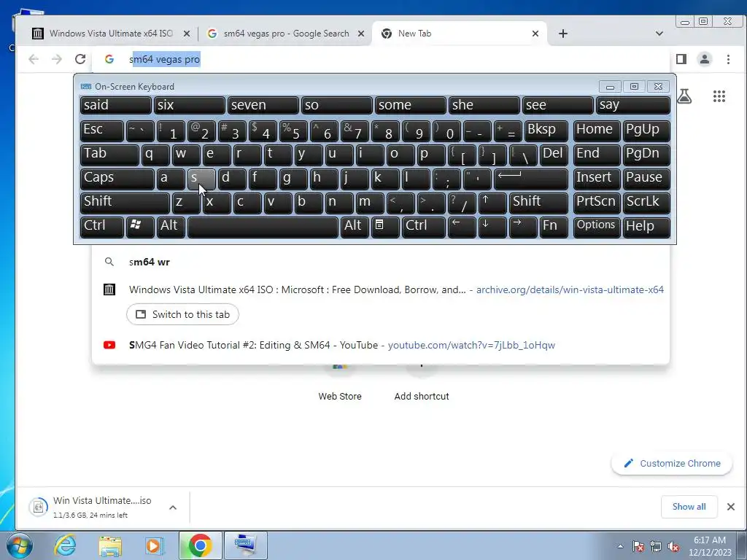The width and height of the screenshot is (747, 560).
Task: Click Customize Chrome button
Action: pos(672,463)
